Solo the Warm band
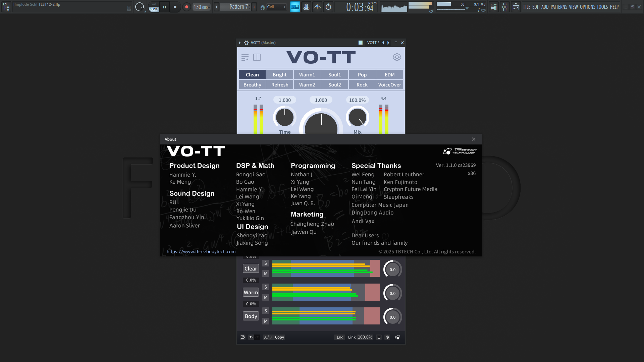This screenshot has width=644, height=362. tap(266, 287)
